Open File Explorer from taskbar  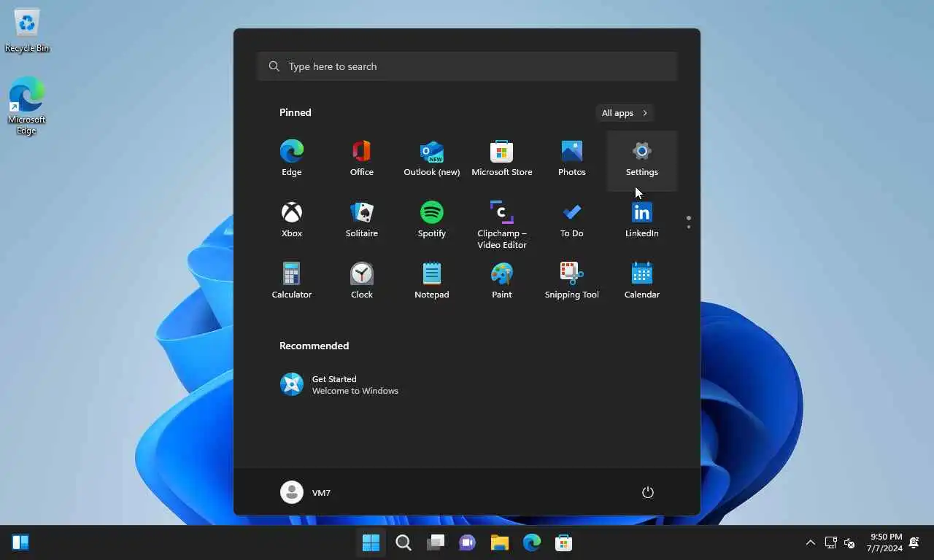tap(500, 542)
